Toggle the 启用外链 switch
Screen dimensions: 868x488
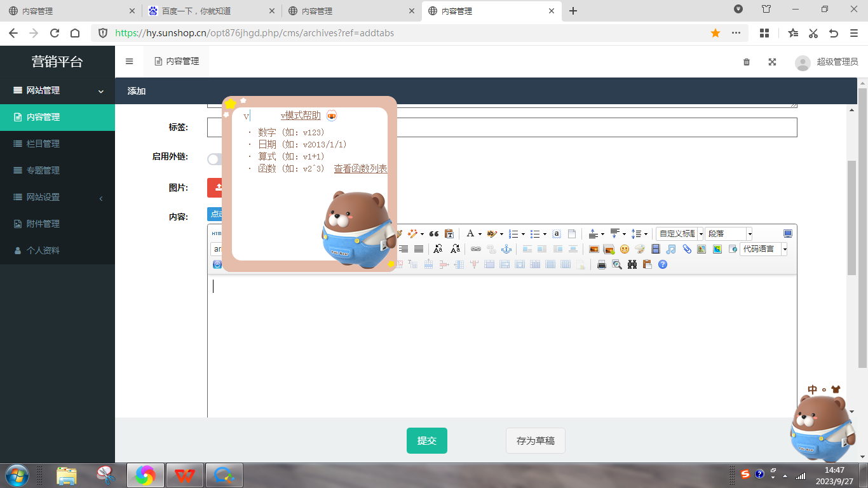point(214,157)
